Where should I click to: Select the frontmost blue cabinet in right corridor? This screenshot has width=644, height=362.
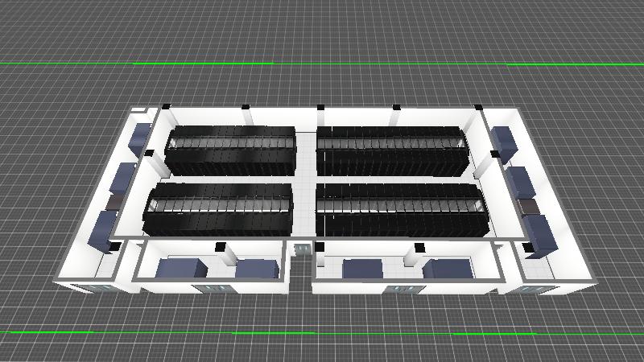tap(542, 235)
